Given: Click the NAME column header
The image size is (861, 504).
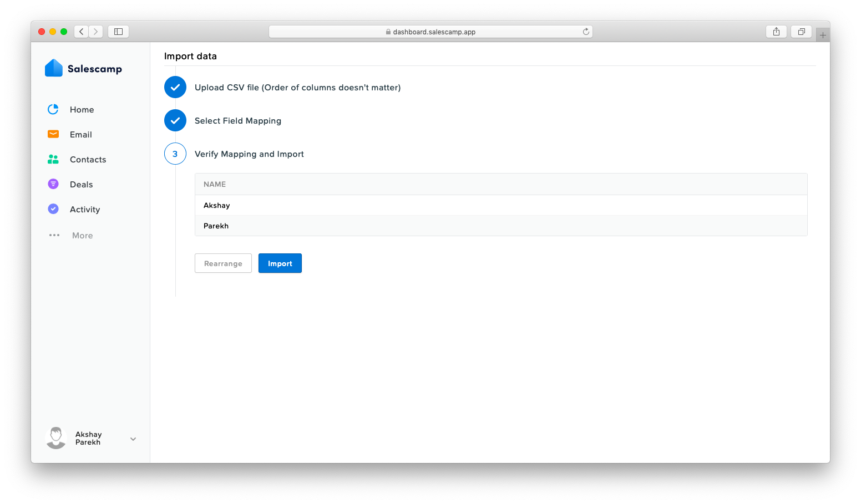Looking at the screenshot, I should point(215,184).
